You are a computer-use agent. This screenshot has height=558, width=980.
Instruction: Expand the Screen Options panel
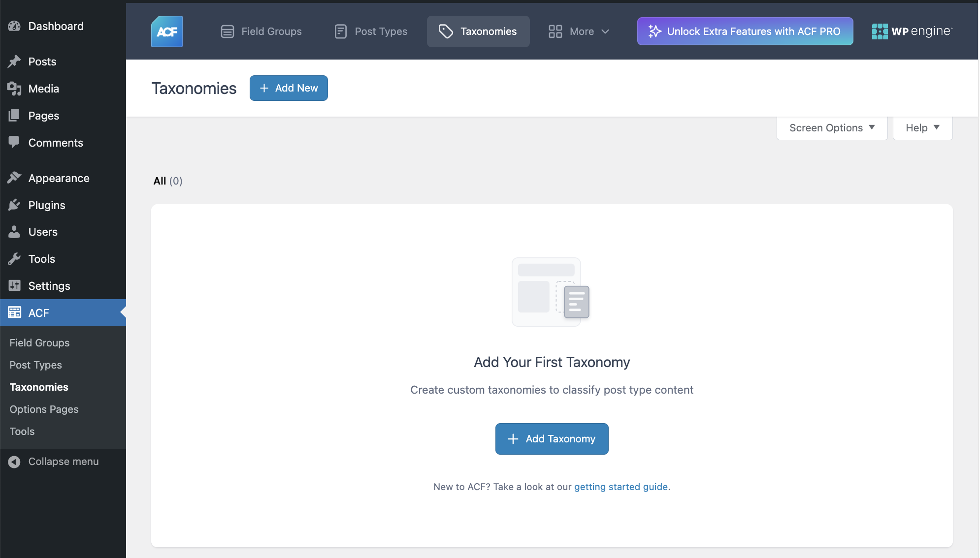[831, 127]
